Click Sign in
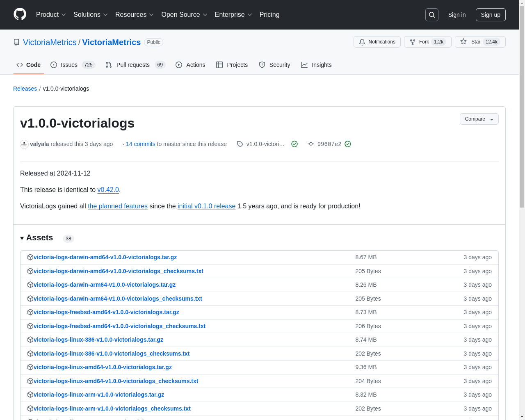Screen dimensions: 525x420 tap(457, 15)
